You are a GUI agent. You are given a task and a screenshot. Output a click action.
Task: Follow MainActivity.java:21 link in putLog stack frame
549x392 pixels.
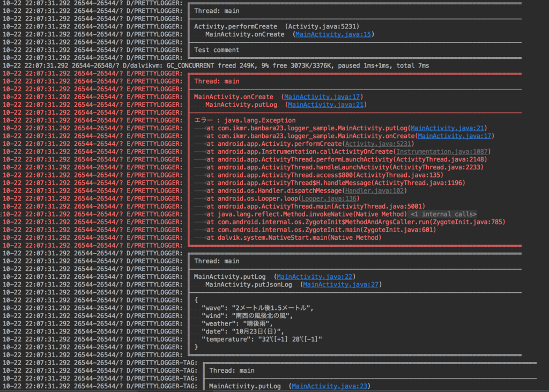coord(447,128)
